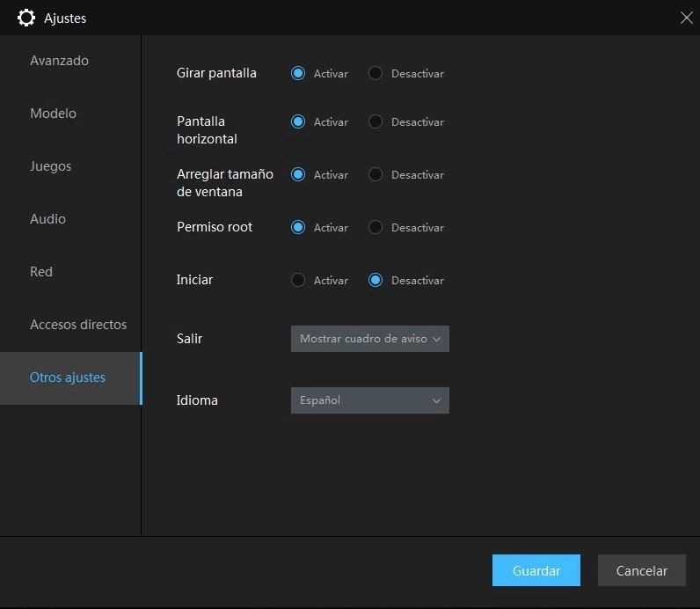The width and height of the screenshot is (700, 609).
Task: Disable Permiso root with Desactivar
Action: (x=375, y=227)
